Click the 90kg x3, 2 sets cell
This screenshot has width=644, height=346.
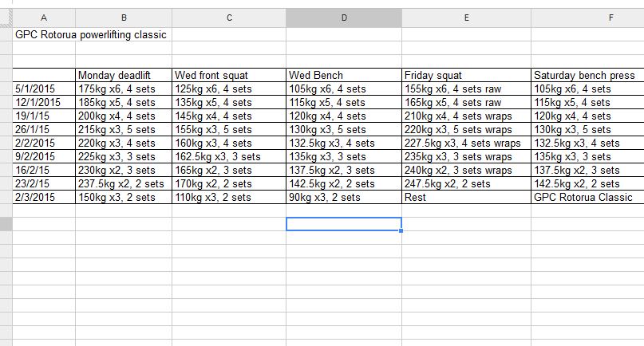point(344,198)
